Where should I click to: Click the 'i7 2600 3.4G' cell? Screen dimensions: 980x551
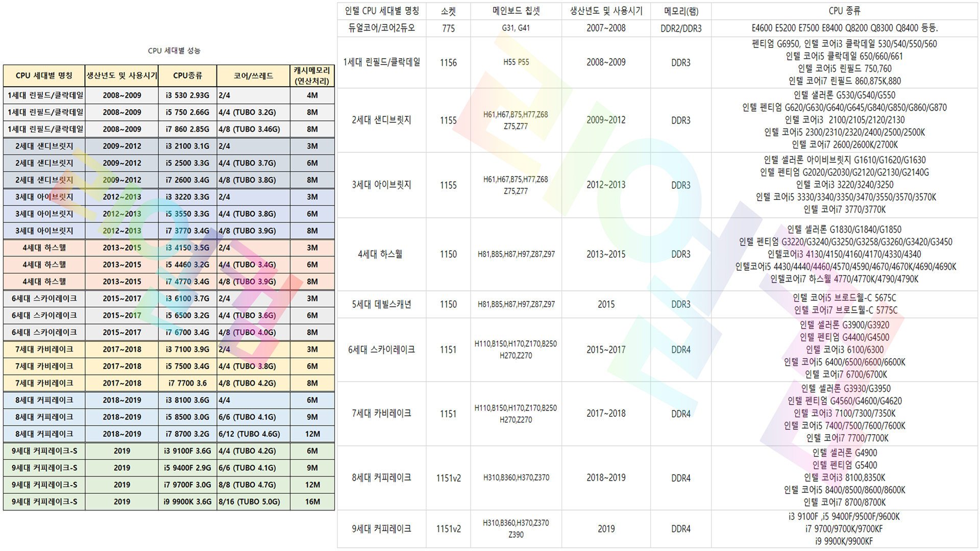tap(187, 180)
